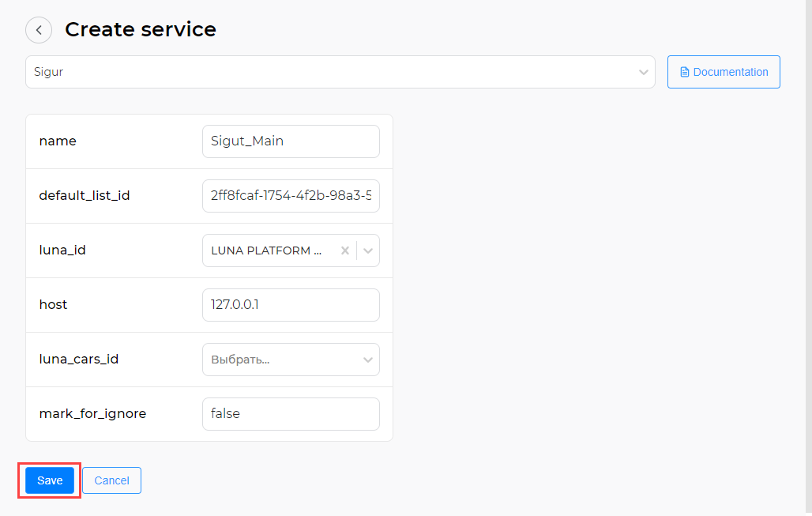Click the back arrow to leave Create service
This screenshot has height=516, width=812.
(38, 29)
